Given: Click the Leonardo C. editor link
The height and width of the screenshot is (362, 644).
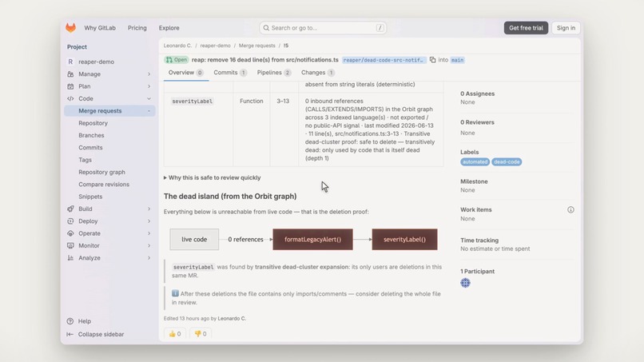Looking at the screenshot, I should pyautogui.click(x=232, y=318).
